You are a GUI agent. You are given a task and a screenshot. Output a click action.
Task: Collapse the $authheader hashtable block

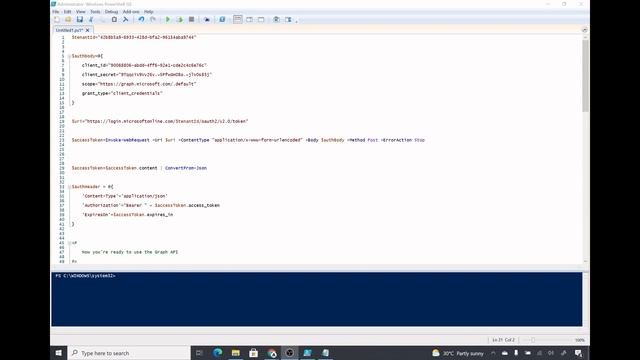[69, 187]
